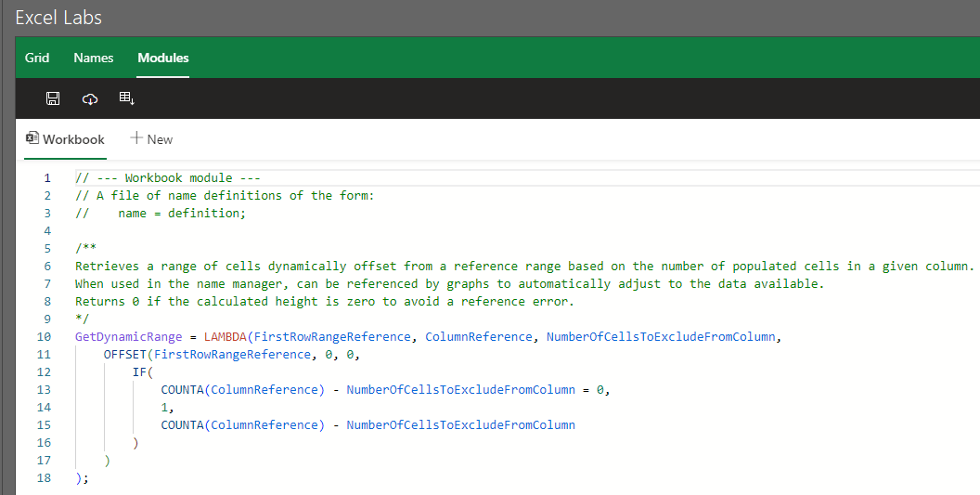Click the Excel Labs pane title
This screenshot has width=980, height=495.
[x=58, y=18]
